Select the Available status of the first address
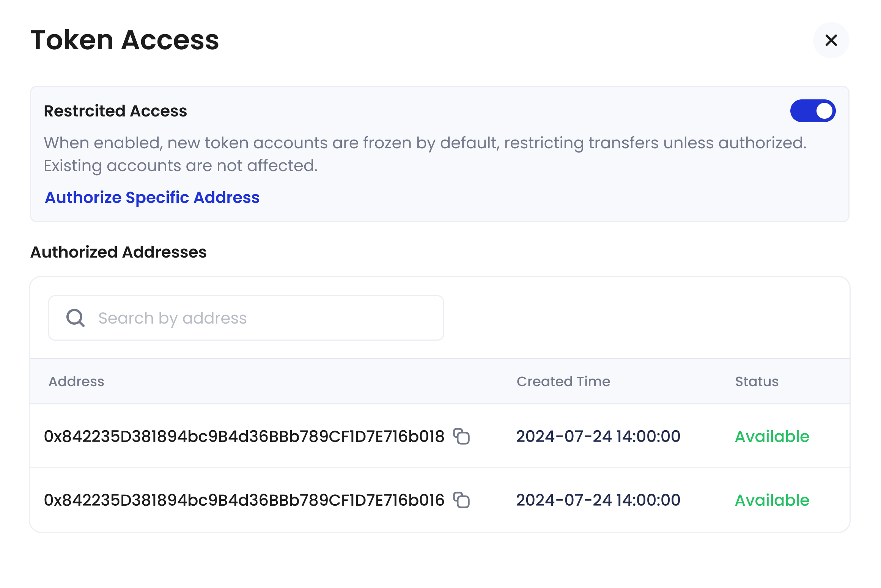This screenshot has width=881, height=588. (x=771, y=436)
